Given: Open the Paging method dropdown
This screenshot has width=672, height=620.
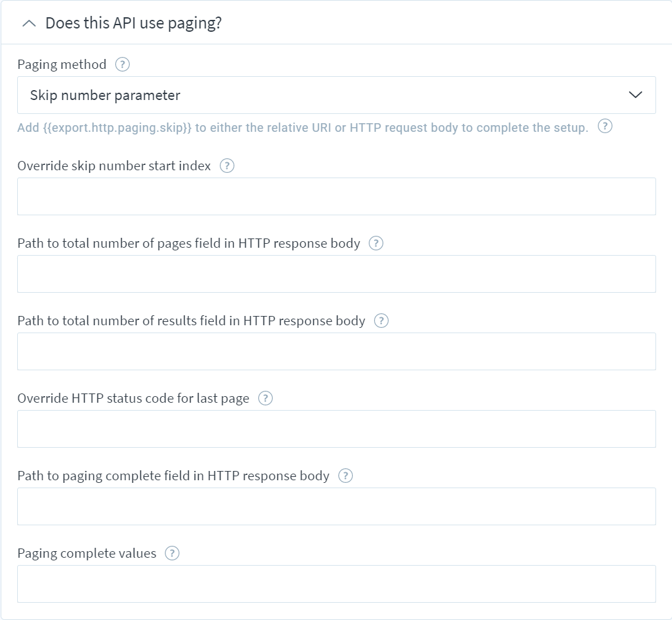Looking at the screenshot, I should (336, 95).
